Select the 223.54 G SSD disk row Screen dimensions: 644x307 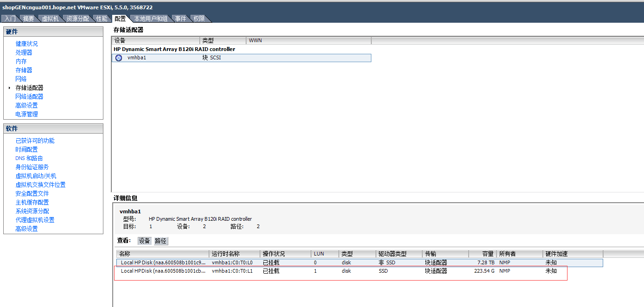[325, 271]
